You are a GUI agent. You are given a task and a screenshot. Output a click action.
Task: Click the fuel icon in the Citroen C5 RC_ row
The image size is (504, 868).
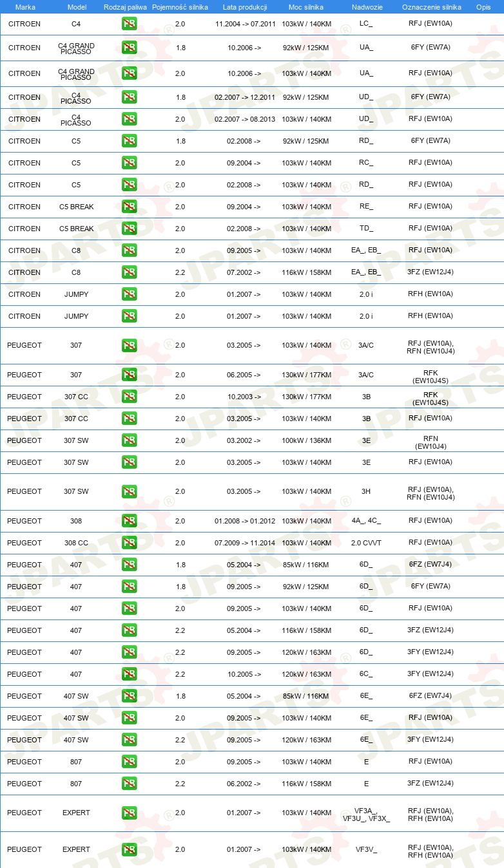pos(130,164)
